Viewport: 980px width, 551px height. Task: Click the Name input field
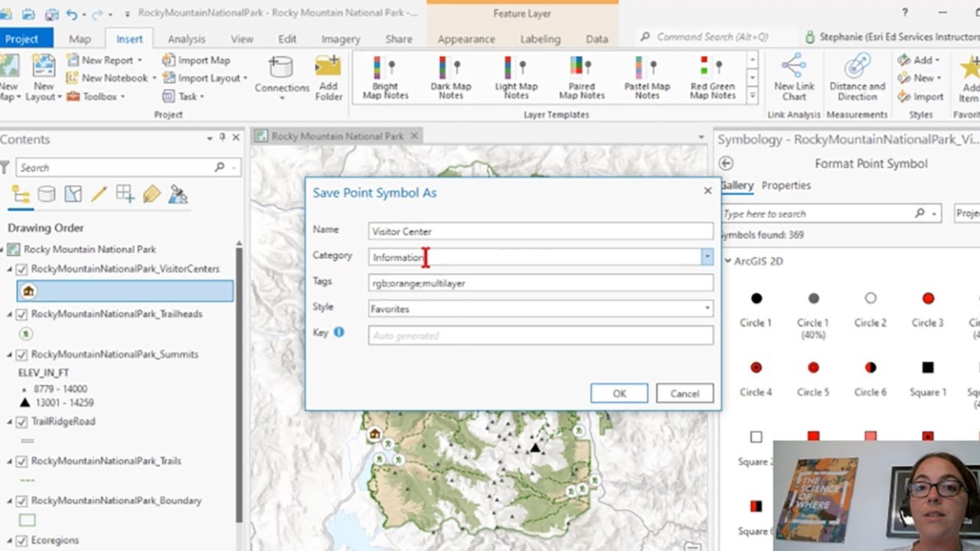point(541,231)
